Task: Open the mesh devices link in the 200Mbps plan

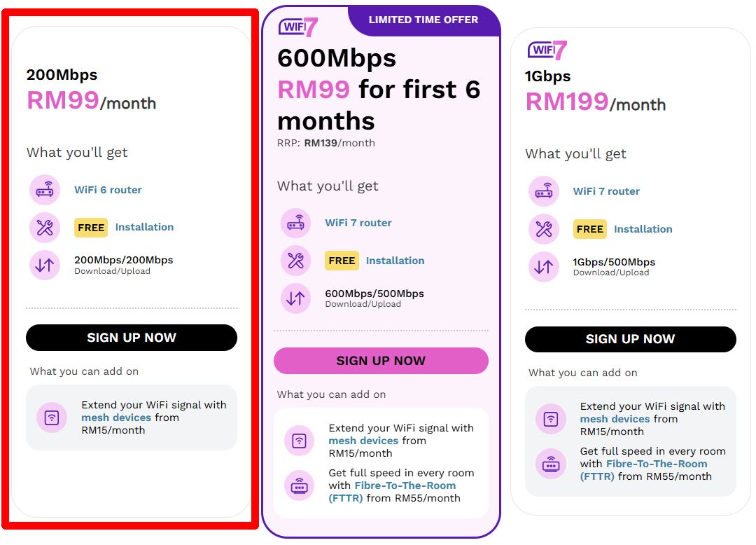Action: (116, 418)
